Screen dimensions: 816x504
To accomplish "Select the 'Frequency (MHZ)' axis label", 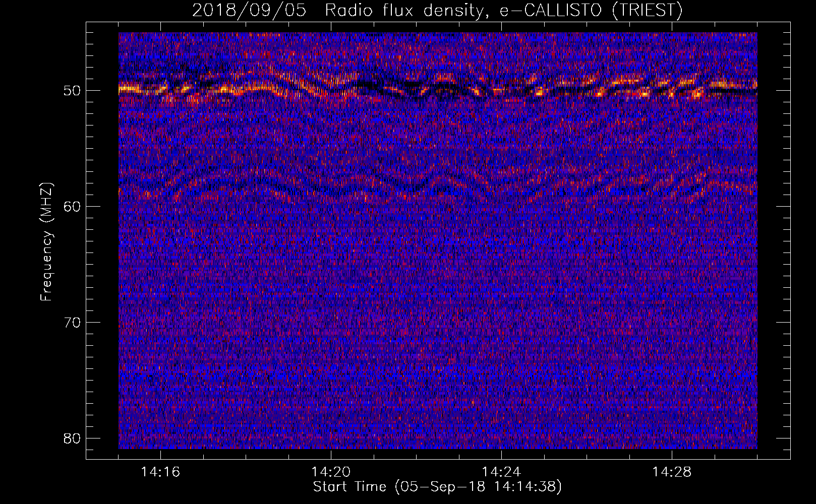I will point(46,242).
